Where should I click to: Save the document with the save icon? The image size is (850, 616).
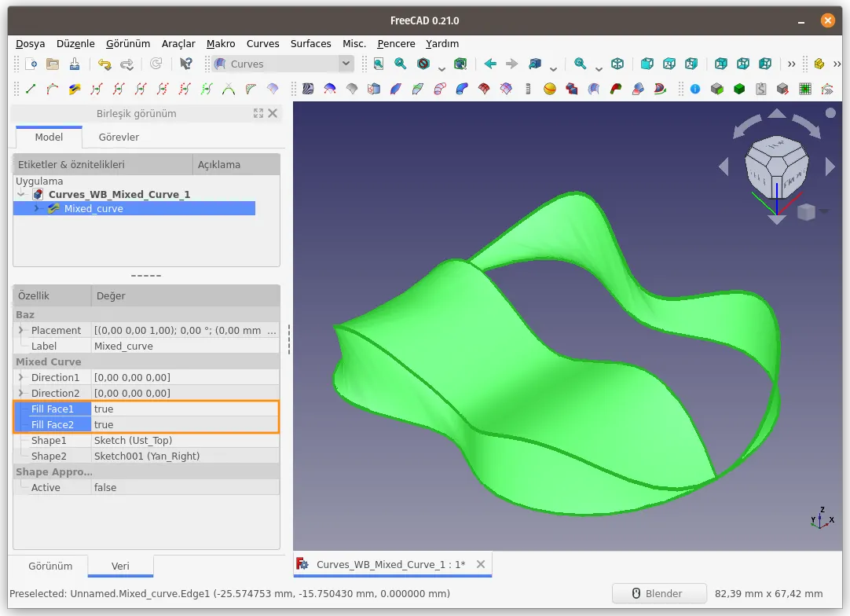pos(75,64)
